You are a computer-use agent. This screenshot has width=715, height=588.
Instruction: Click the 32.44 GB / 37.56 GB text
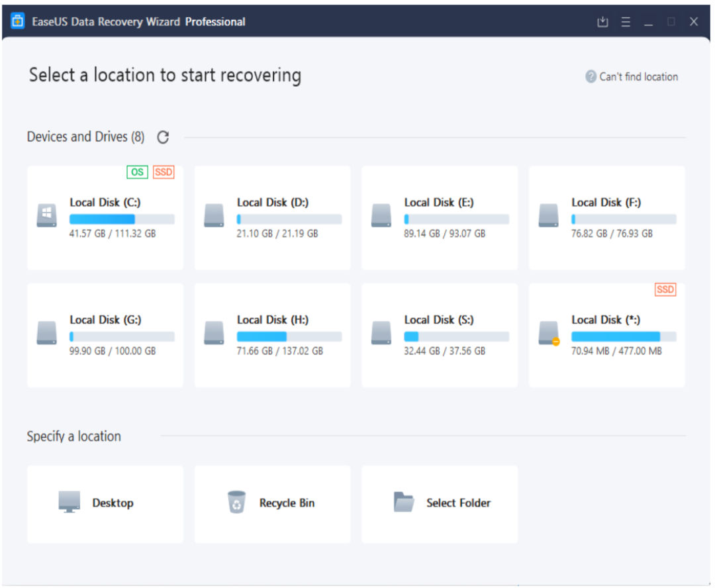(x=445, y=351)
